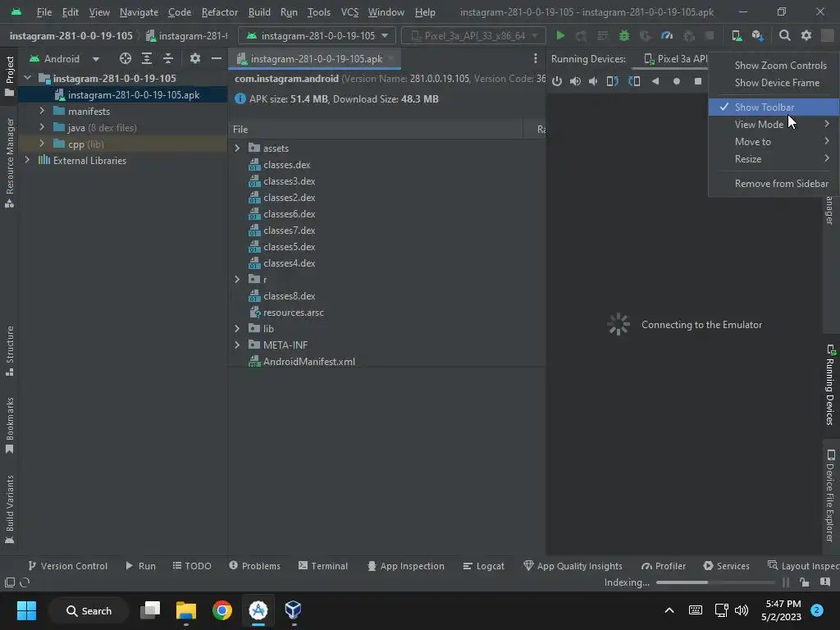Open the Android project view dropdown
This screenshot has width=840, height=630.
point(64,58)
